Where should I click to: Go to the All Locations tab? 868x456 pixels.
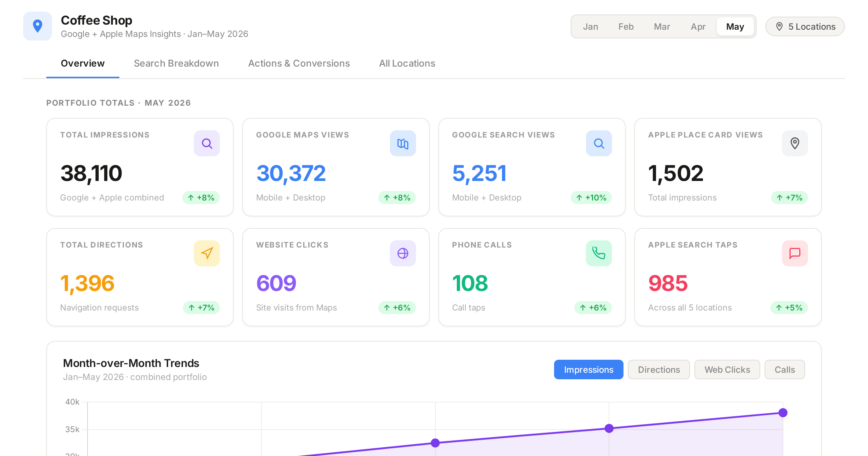pos(407,63)
